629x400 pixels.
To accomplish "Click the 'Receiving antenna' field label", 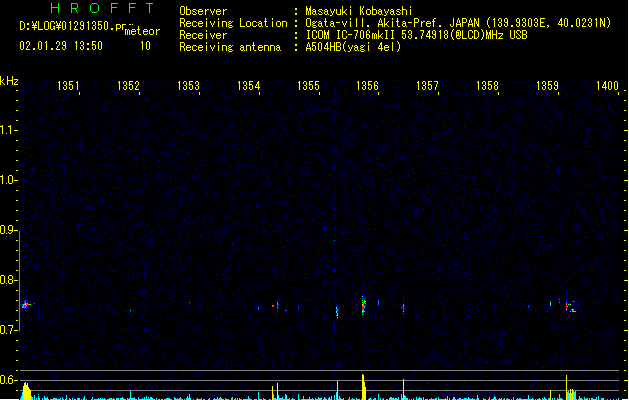I will pyautogui.click(x=230, y=47).
